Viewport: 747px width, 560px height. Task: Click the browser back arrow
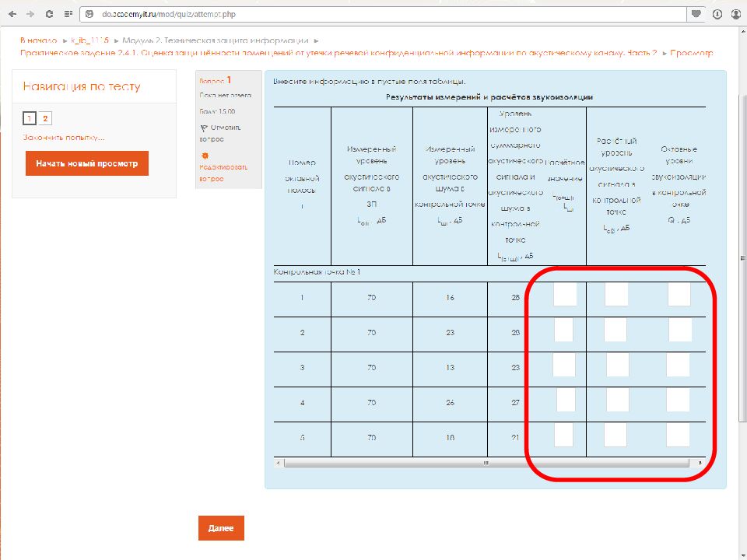[13, 14]
